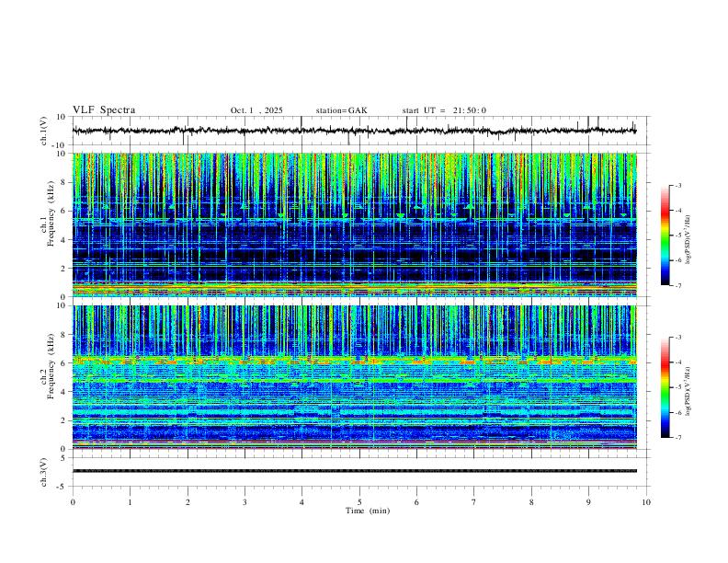Click tick label "8" on the Time axis
Screen dimensions: 728x563
(x=531, y=502)
